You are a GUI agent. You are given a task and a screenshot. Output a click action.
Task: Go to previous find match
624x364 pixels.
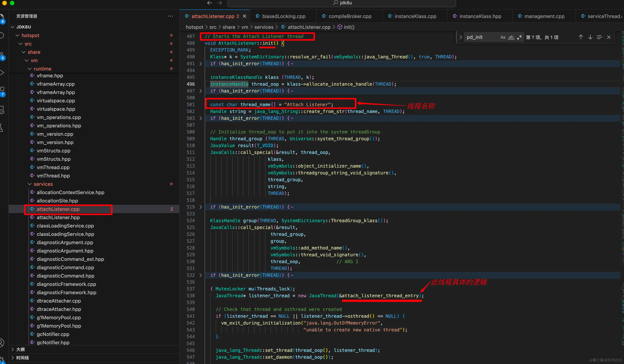(581, 37)
